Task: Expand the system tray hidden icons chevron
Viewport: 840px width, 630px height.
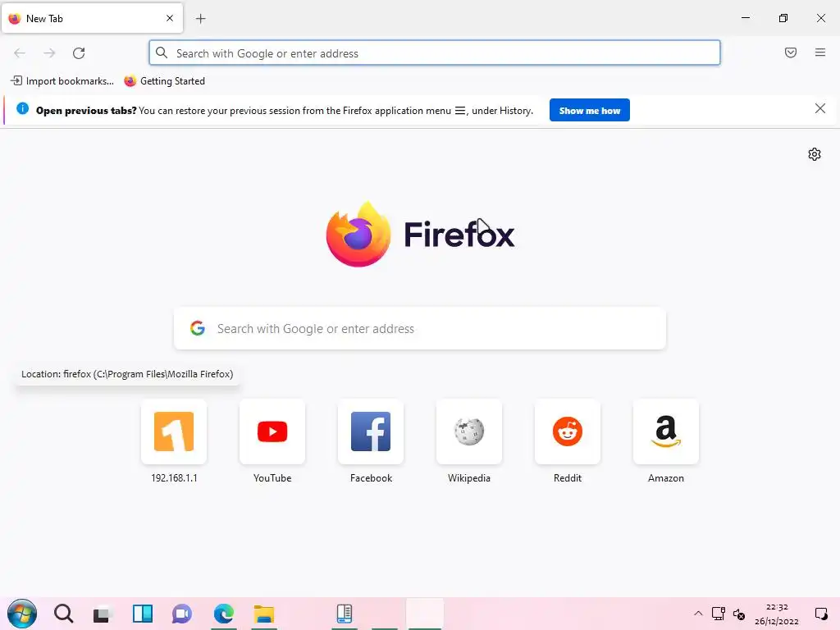Action: tap(698, 614)
